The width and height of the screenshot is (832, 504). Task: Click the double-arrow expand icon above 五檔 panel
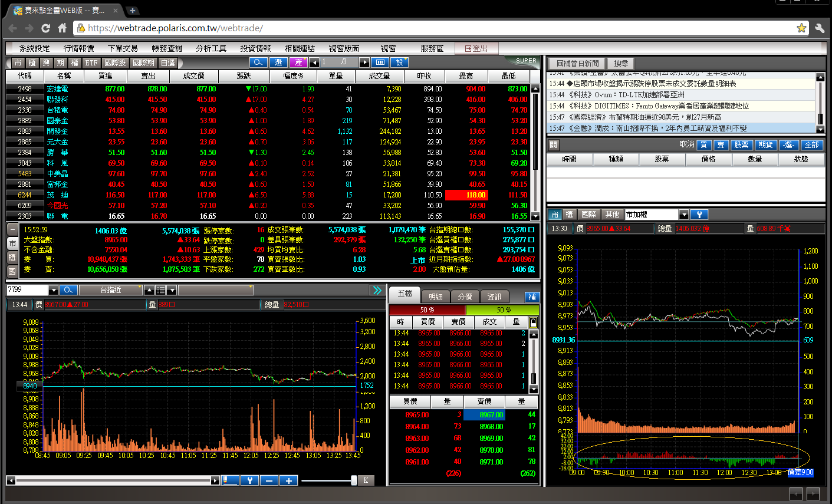tap(377, 290)
